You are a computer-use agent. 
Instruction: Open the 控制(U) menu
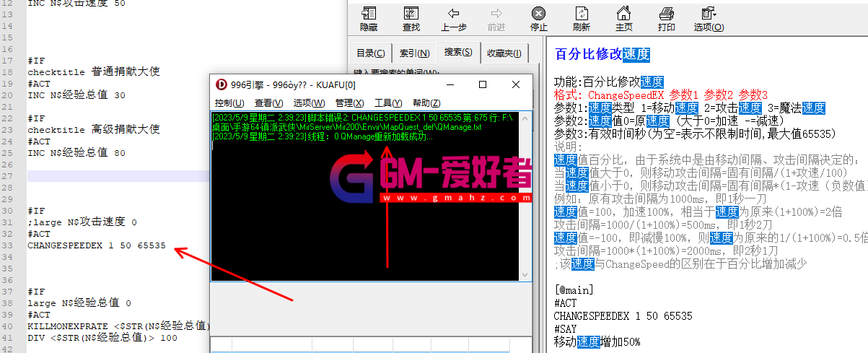coord(229,103)
